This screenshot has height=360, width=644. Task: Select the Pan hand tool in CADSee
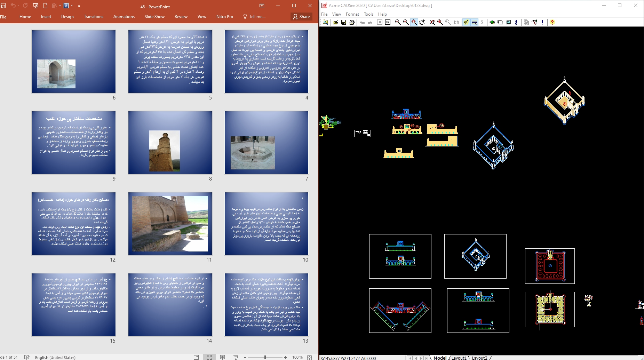pos(422,22)
